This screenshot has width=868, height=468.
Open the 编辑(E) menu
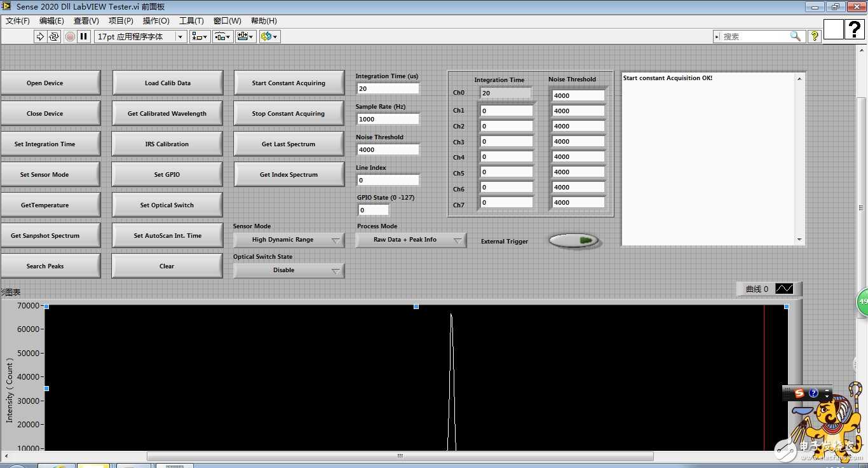tap(51, 21)
